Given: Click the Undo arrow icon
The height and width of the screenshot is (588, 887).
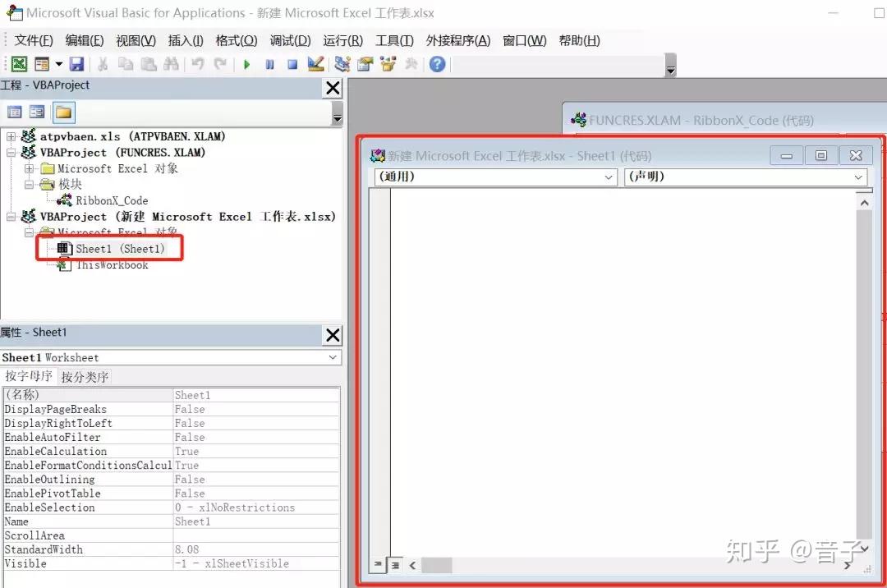Looking at the screenshot, I should click(x=197, y=64).
